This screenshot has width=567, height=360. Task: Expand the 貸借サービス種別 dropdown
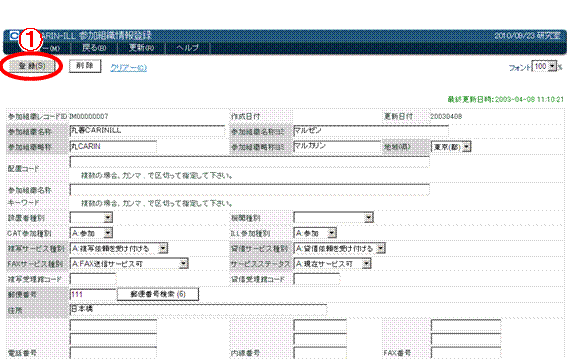pos(340,248)
